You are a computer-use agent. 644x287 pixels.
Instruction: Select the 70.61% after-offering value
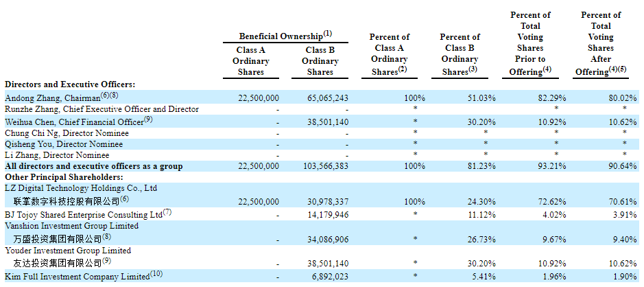point(624,202)
